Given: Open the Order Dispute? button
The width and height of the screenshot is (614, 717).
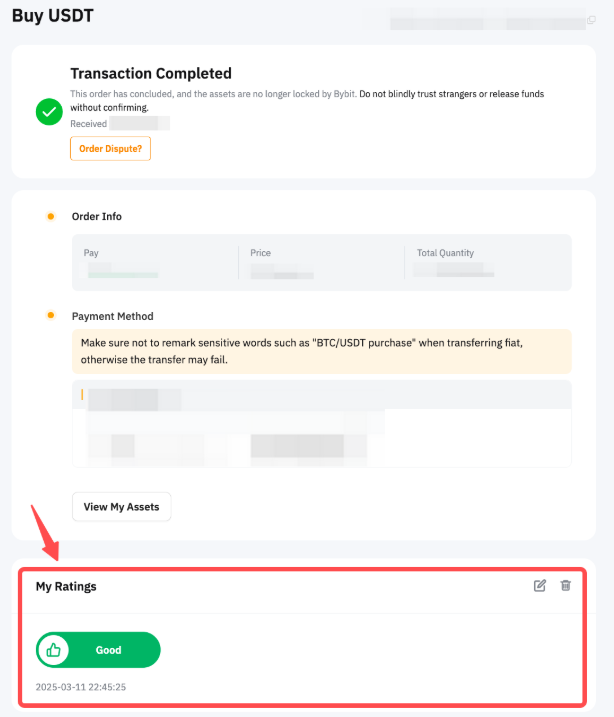Looking at the screenshot, I should [110, 149].
